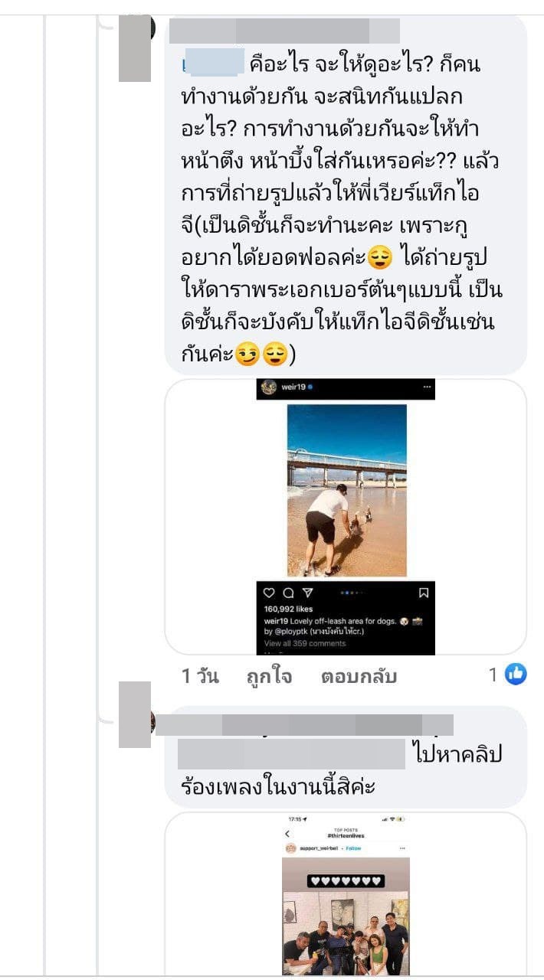Screen dimensions: 544x980
Task: Click the weir19 profile avatar
Action: [268, 387]
